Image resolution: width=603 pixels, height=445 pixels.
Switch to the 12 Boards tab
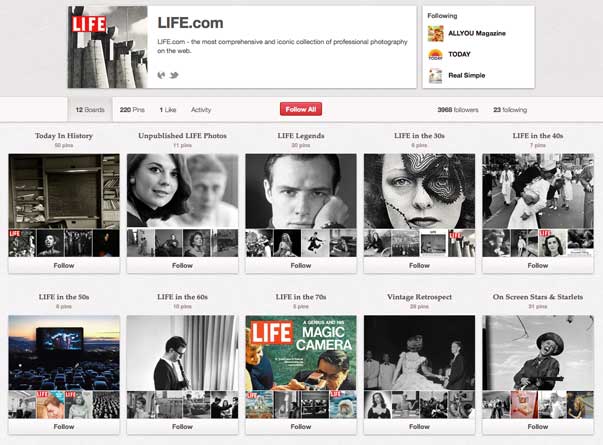tap(89, 109)
